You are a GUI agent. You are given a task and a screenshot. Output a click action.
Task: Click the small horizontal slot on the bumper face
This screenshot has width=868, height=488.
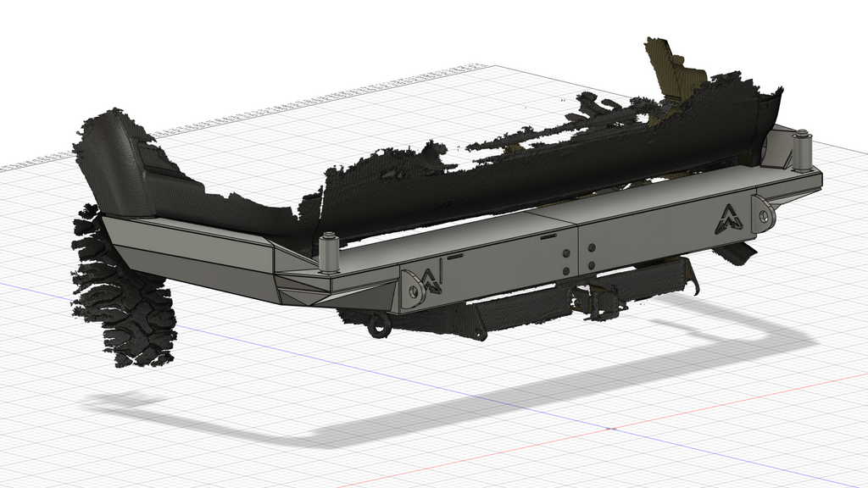click(455, 255)
